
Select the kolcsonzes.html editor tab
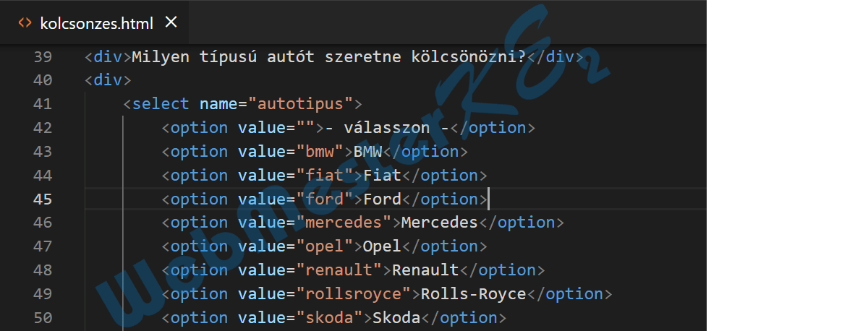pos(95,22)
